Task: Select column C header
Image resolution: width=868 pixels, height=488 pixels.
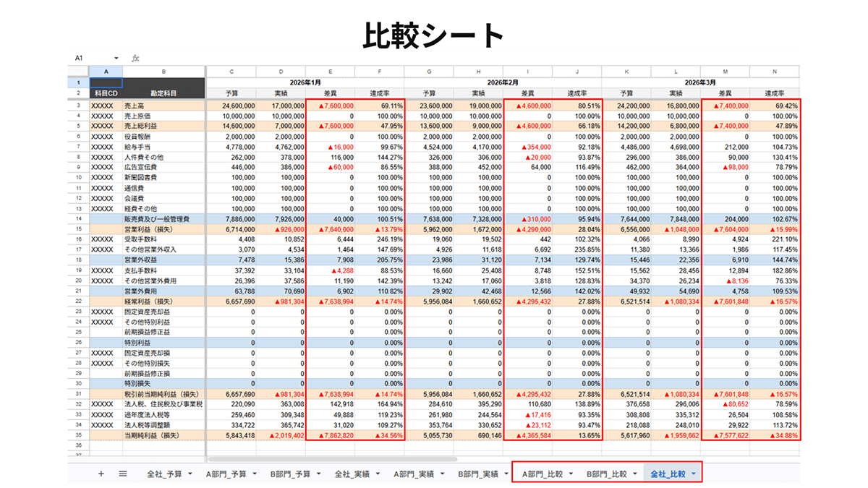Action: pyautogui.click(x=231, y=71)
